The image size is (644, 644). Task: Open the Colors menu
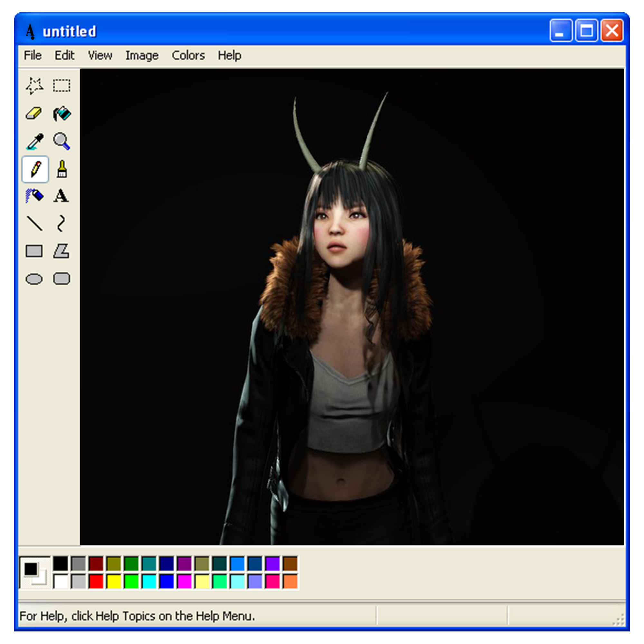point(188,55)
